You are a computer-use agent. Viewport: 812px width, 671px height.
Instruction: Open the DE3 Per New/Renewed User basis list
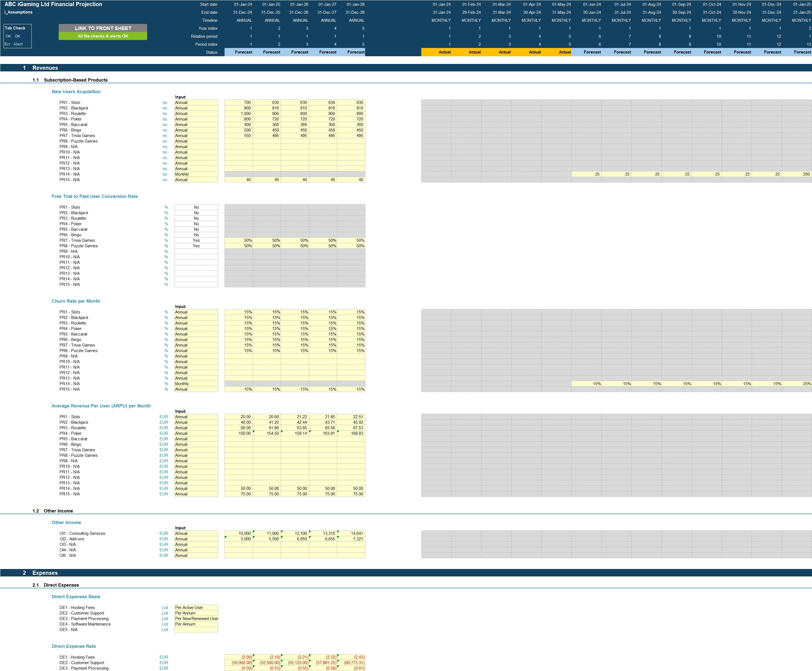(196, 618)
